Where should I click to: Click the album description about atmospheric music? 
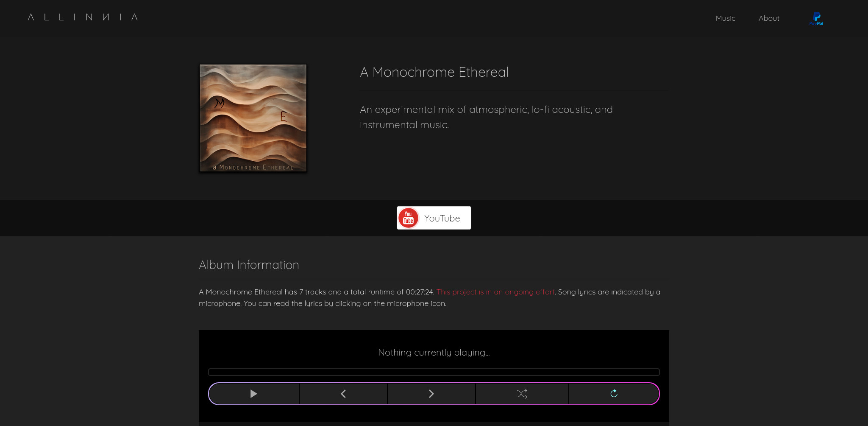pyautogui.click(x=486, y=117)
